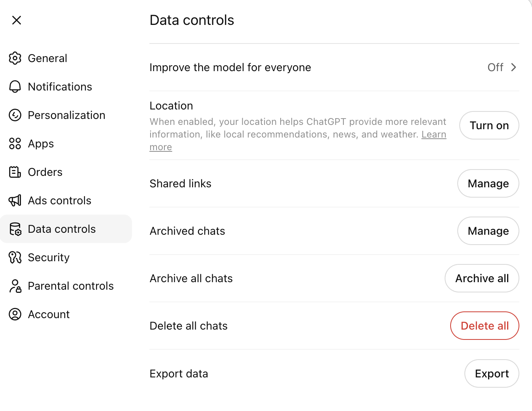Click the Orders icon in sidebar
The height and width of the screenshot is (411, 532).
tap(15, 172)
